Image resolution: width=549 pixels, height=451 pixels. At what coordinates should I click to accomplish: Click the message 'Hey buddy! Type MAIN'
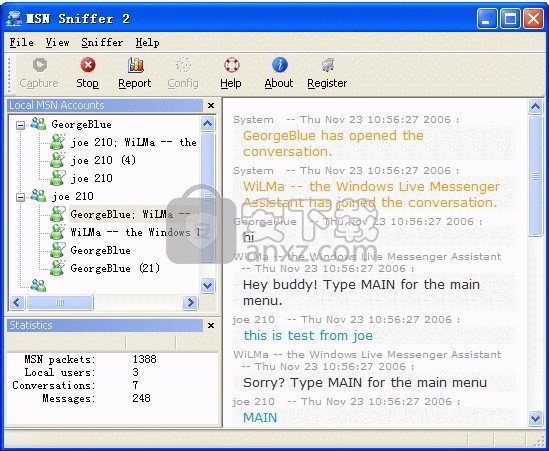pos(361,293)
